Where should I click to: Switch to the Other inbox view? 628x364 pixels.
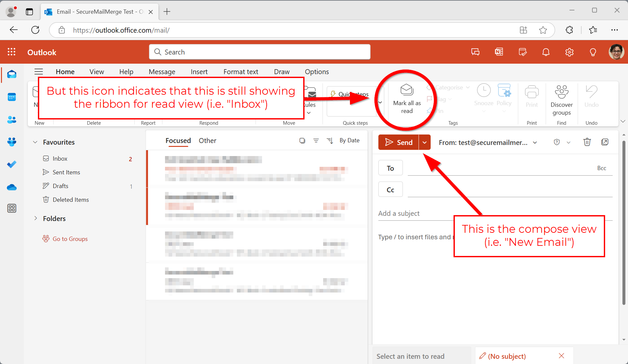pos(207,141)
